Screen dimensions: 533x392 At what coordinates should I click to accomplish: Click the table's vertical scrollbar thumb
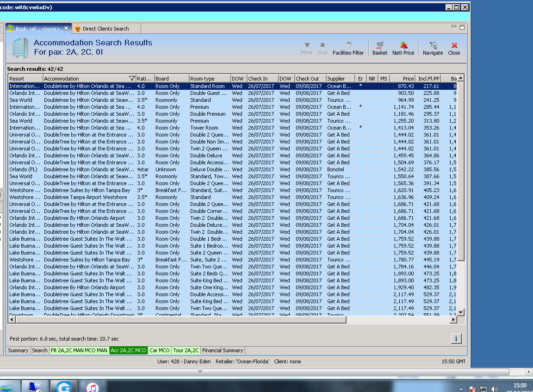click(x=461, y=171)
